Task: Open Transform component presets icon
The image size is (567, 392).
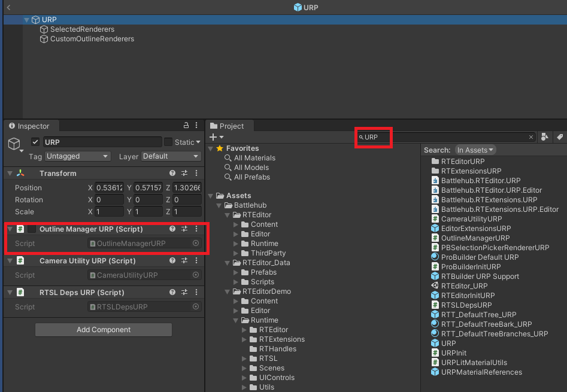Action: (184, 173)
